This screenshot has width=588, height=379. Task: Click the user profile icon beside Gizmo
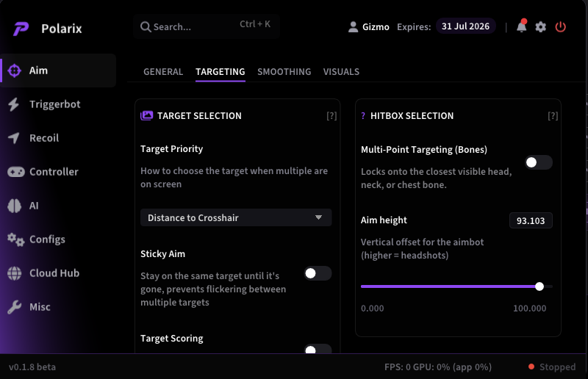click(353, 27)
